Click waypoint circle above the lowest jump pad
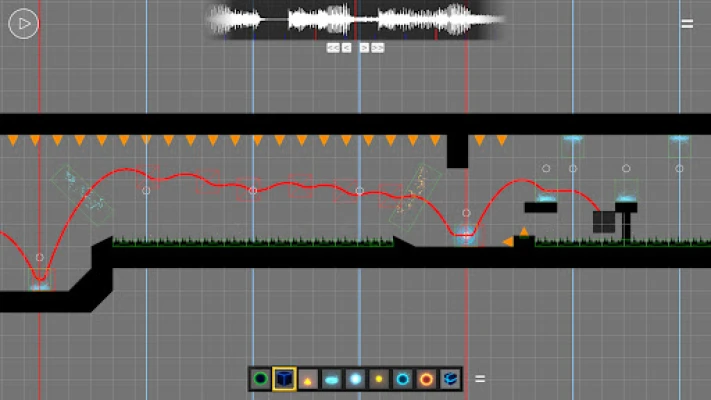The image size is (711, 400). pyautogui.click(x=40, y=258)
